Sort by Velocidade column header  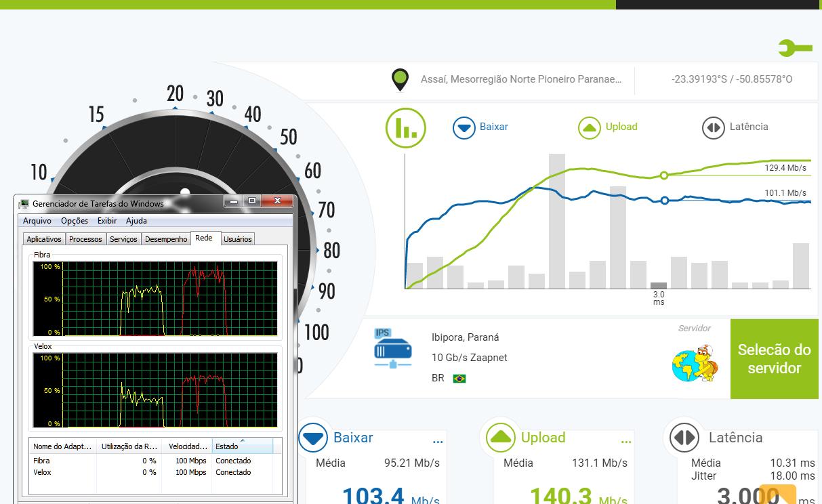point(188,446)
